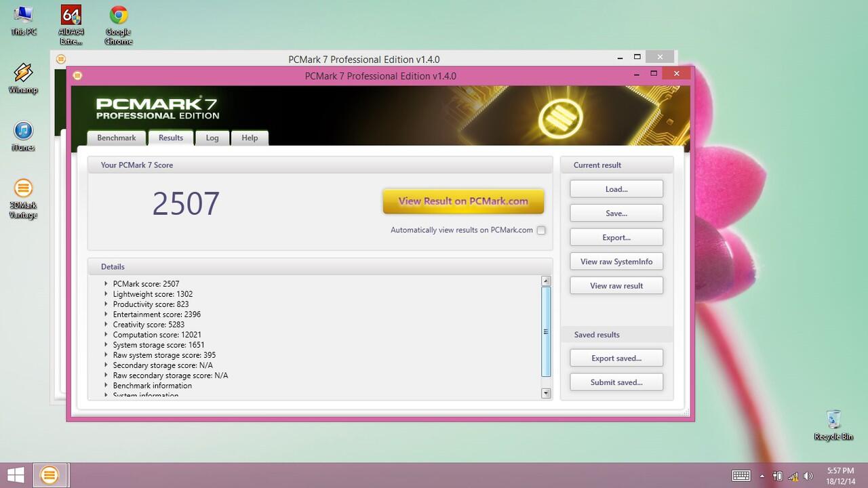Expand the PCMark score: 2507 row
Image resolution: width=868 pixels, height=488 pixels.
click(x=106, y=284)
